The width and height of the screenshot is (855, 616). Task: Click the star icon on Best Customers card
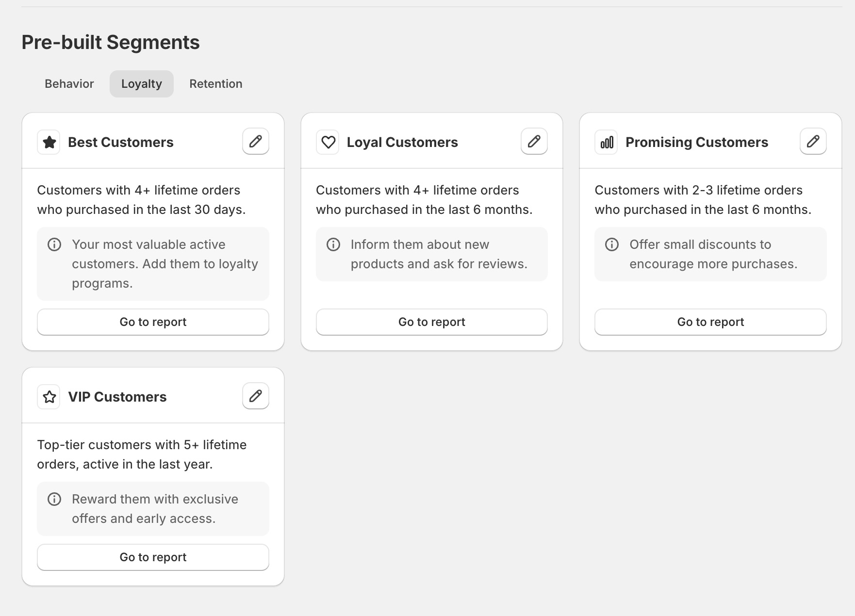(x=49, y=142)
